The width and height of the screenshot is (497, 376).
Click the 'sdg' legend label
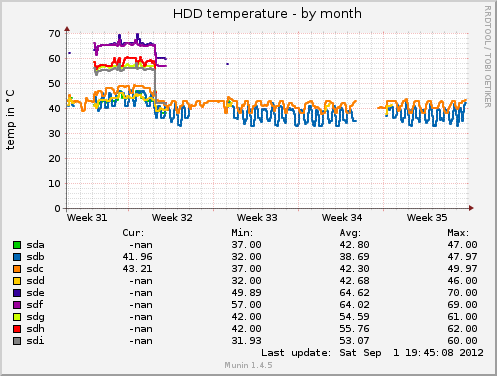tap(35, 317)
